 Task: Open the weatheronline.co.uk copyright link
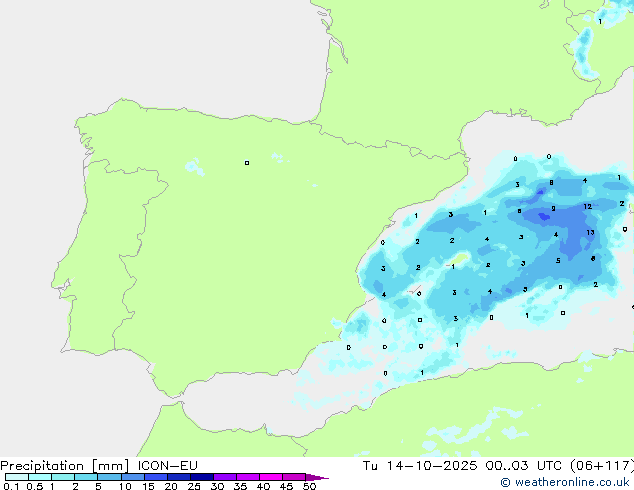[x=565, y=482]
